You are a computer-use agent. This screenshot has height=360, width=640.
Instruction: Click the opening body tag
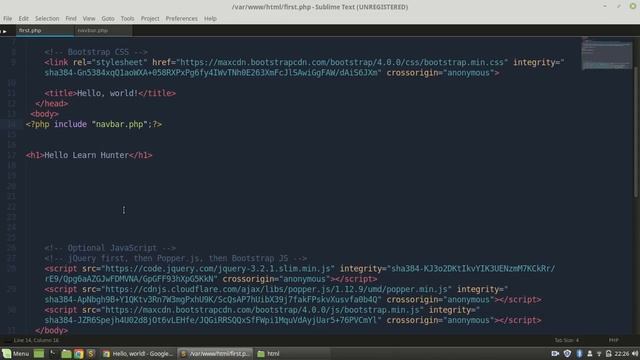(x=44, y=114)
